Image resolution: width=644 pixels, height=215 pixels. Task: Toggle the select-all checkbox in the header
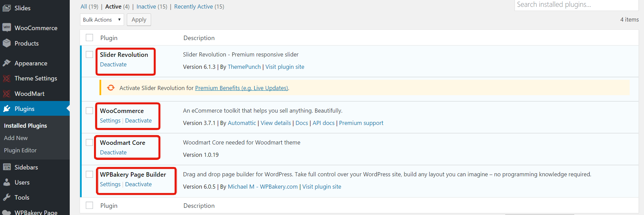coord(90,38)
